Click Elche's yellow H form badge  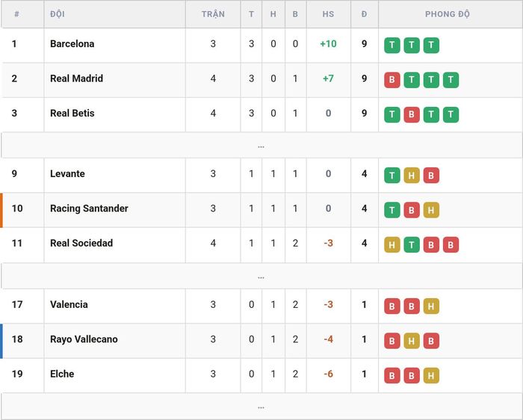(x=431, y=375)
